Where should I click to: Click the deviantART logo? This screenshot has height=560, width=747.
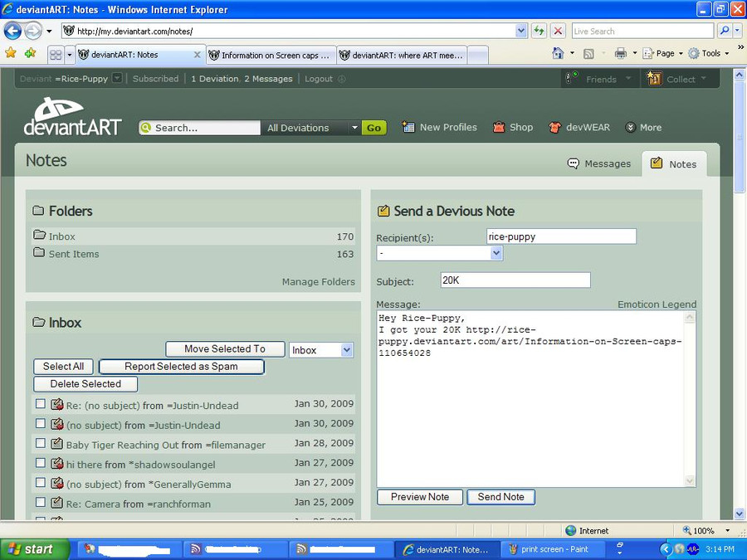click(x=73, y=117)
